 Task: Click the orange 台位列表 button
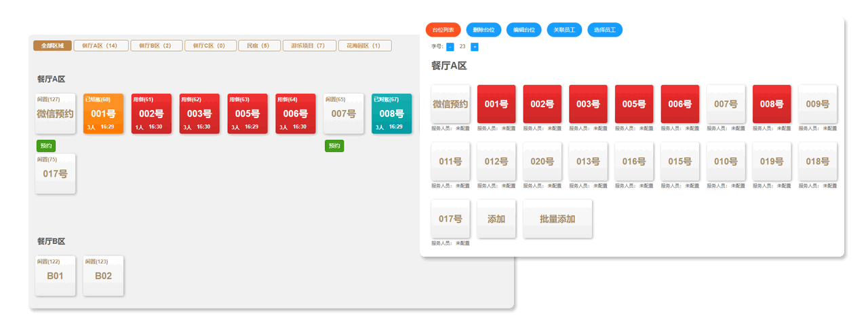click(x=443, y=30)
